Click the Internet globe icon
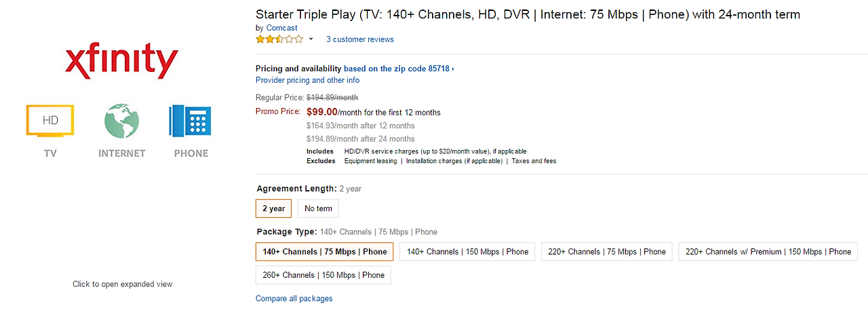868x309 pixels. point(121,122)
